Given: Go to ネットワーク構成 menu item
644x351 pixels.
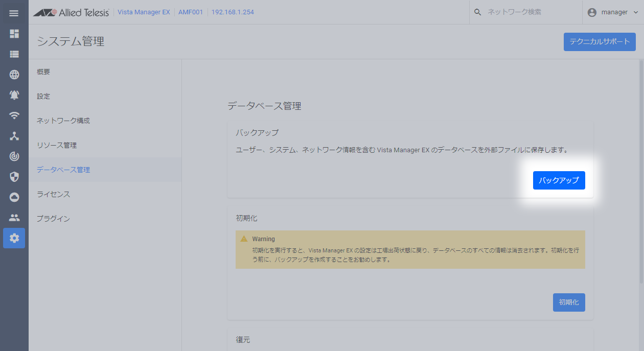Looking at the screenshot, I should click(63, 121).
